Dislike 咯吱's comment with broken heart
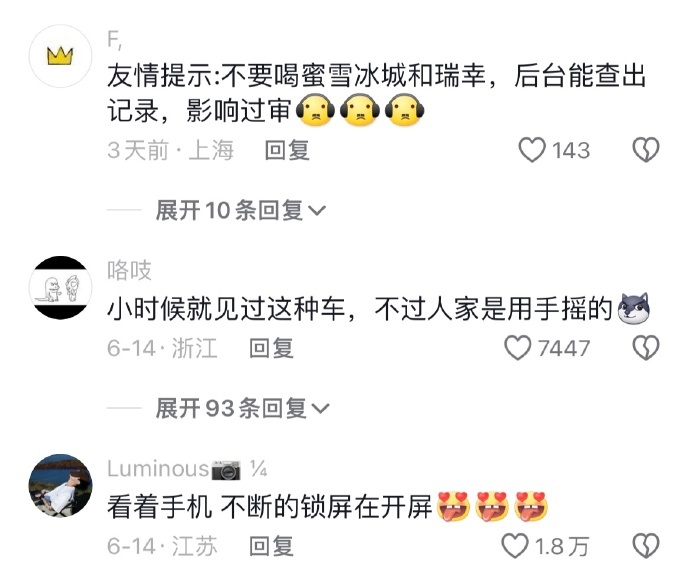This screenshot has width=690, height=587. (646, 348)
